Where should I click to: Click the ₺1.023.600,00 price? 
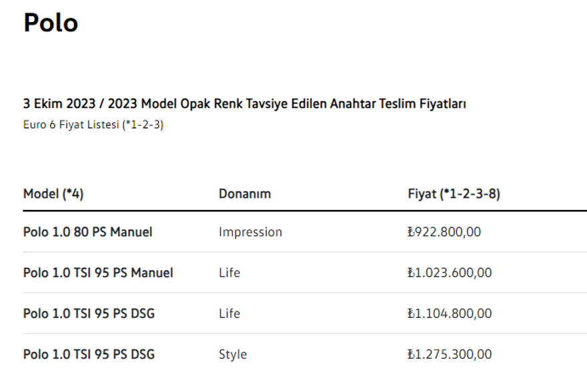449,273
